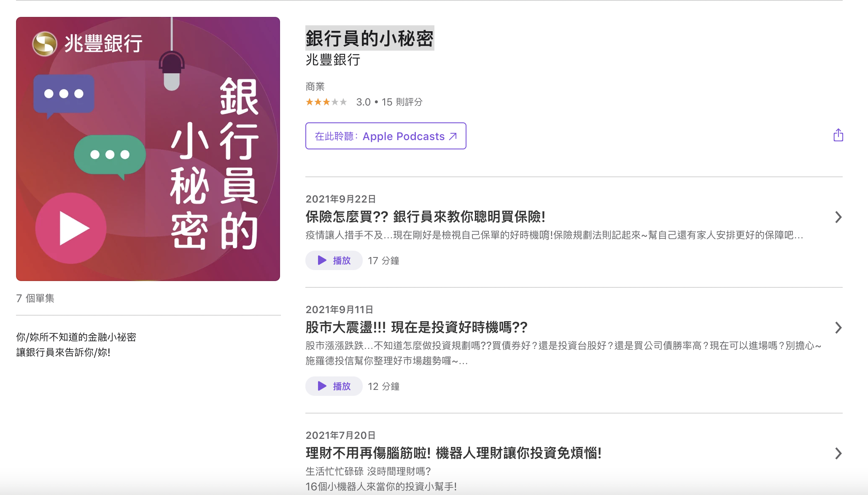Expand chevron for 理財不用再傷腦筋 episode

click(838, 454)
